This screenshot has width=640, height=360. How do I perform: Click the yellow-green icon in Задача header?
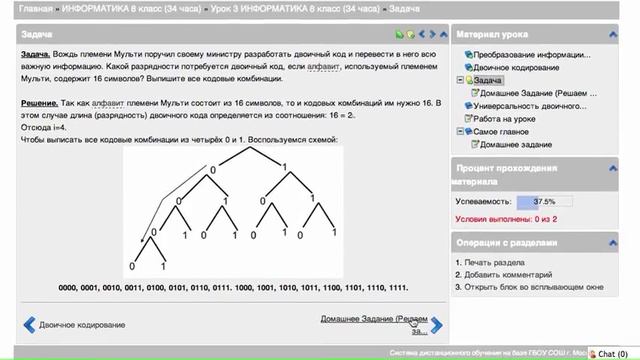tap(411, 35)
